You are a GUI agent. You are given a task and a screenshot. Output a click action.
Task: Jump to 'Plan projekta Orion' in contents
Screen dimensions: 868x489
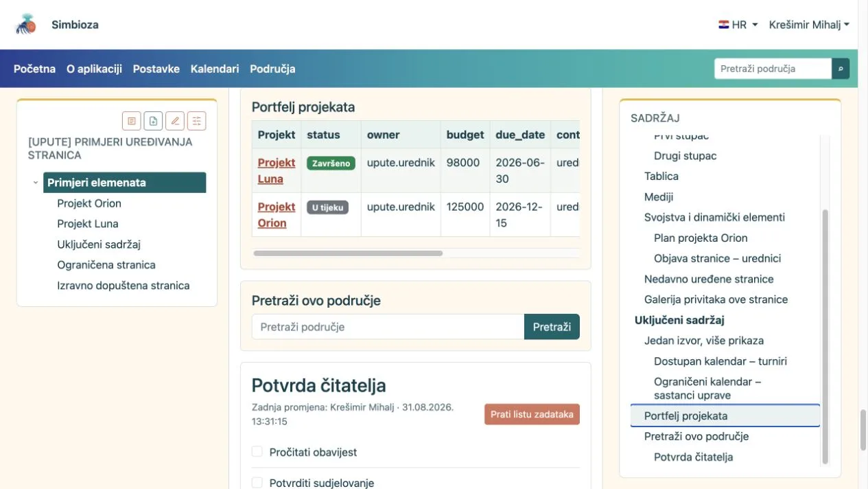click(701, 238)
